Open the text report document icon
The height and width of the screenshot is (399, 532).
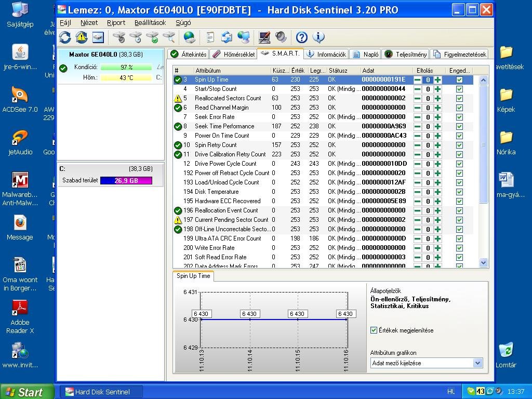tap(210, 37)
